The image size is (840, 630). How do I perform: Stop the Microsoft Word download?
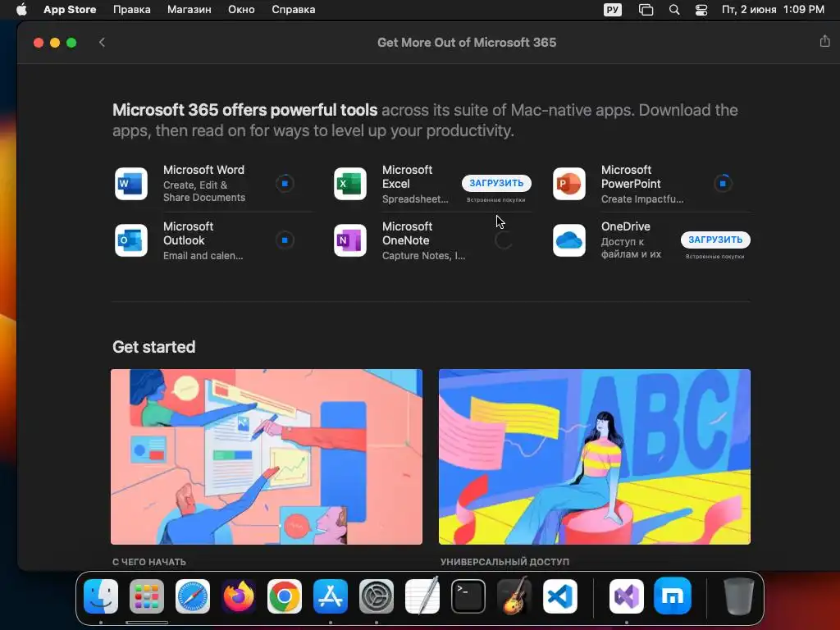pyautogui.click(x=285, y=184)
